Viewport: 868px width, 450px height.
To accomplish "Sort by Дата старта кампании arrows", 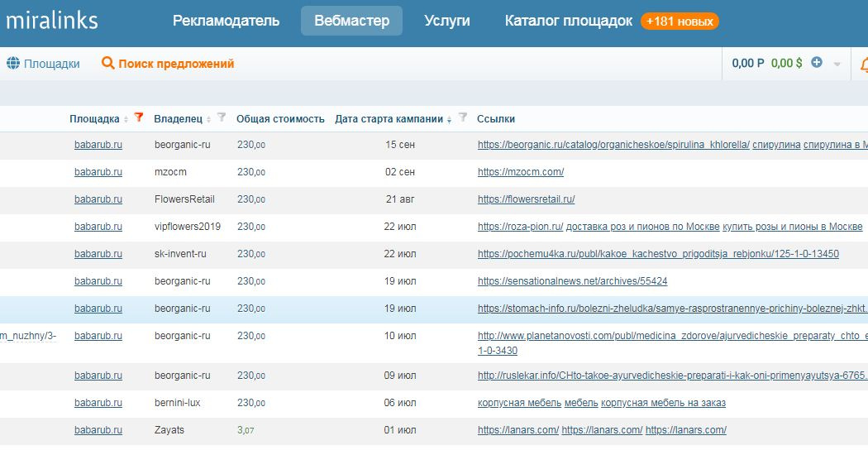I will 449,119.
